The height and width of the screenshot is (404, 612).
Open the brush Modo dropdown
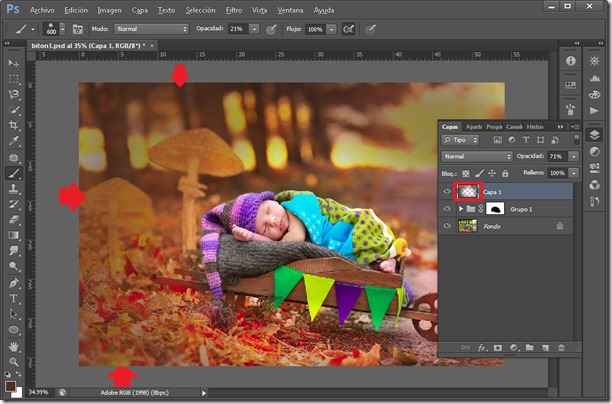[150, 29]
